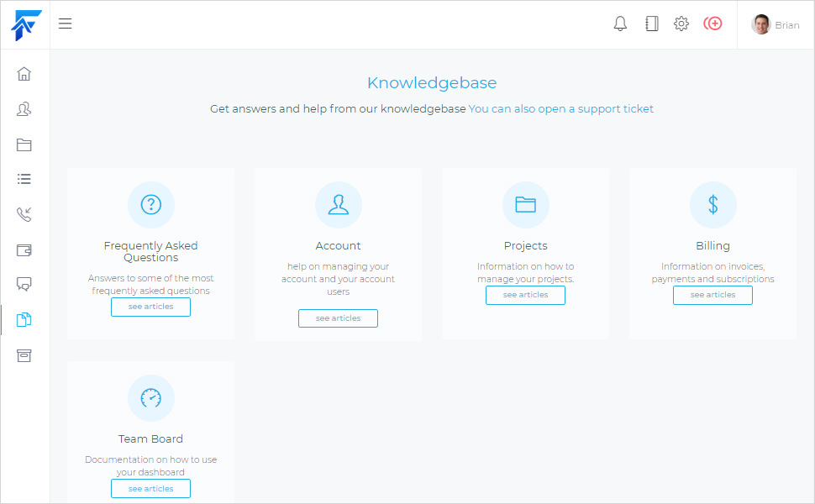The height and width of the screenshot is (504, 815).
Task: Open the settings gear icon
Action: [x=681, y=24]
